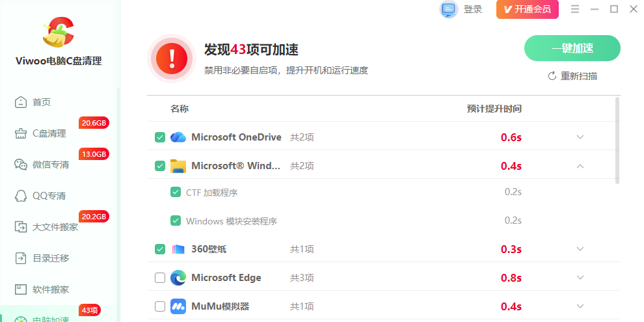Click the startup list vertical scrollbar
Viewport: 644px width, 322px height.
[617, 141]
